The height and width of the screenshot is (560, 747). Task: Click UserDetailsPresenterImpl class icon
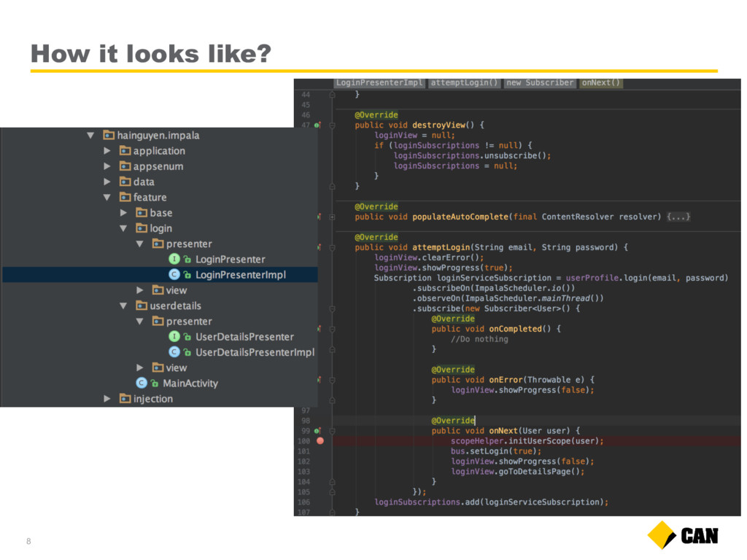pos(174,352)
